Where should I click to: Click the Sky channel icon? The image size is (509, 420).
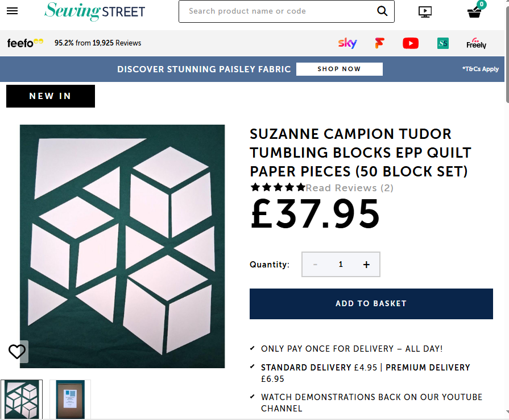pos(347,43)
